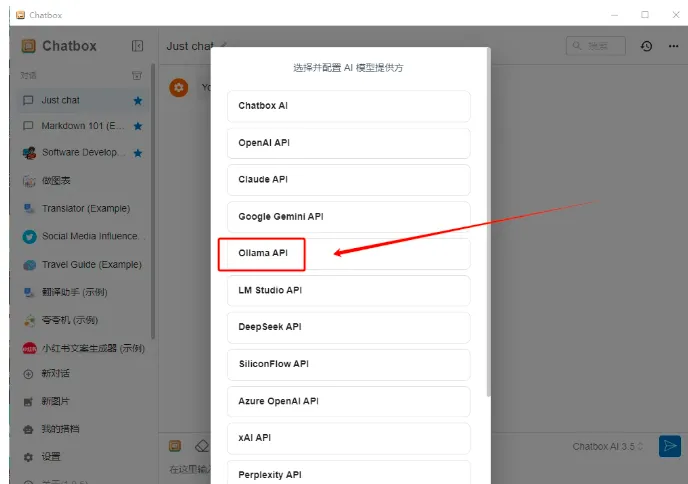This screenshot has height=484, width=688.
Task: Pick DeepSeek API provider
Action: pos(348,327)
